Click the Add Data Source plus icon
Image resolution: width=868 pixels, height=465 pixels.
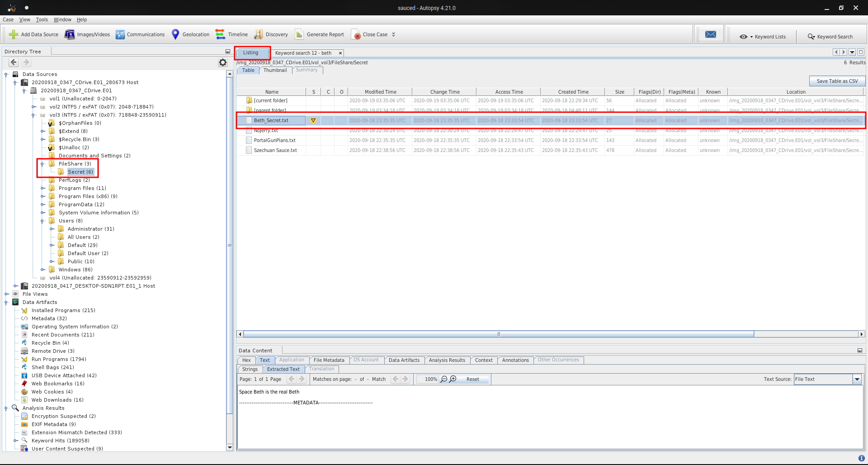click(x=14, y=34)
